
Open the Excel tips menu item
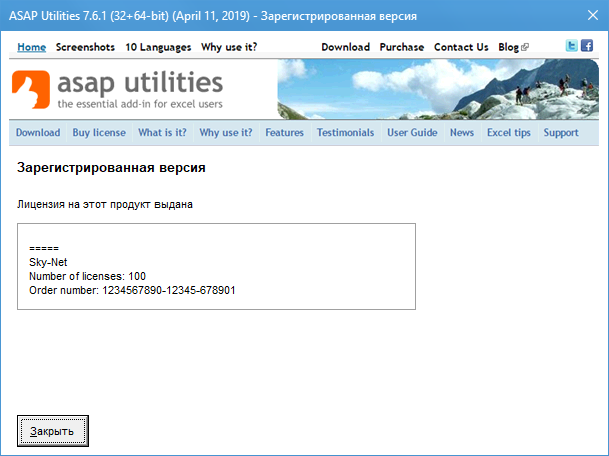tap(509, 132)
